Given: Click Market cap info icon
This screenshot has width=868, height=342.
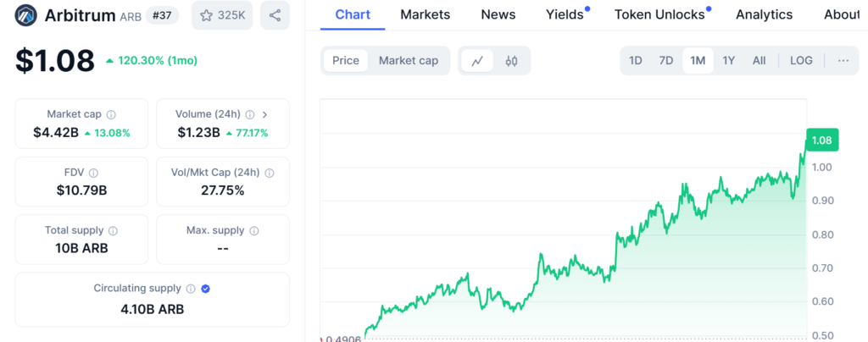Looking at the screenshot, I should pos(111,114).
